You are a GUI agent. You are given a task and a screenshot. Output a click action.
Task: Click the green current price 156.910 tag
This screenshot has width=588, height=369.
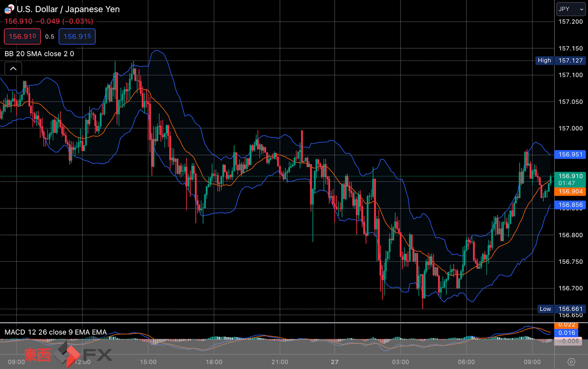coord(570,179)
